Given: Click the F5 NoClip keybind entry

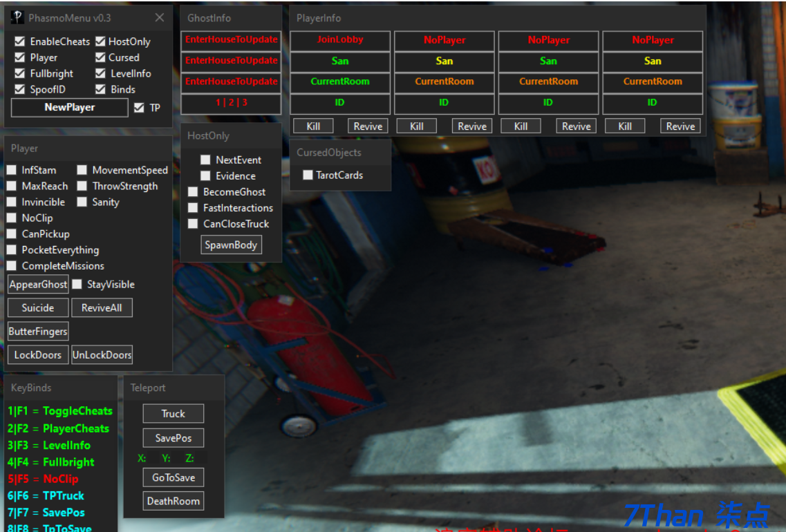Looking at the screenshot, I should click(x=43, y=479).
